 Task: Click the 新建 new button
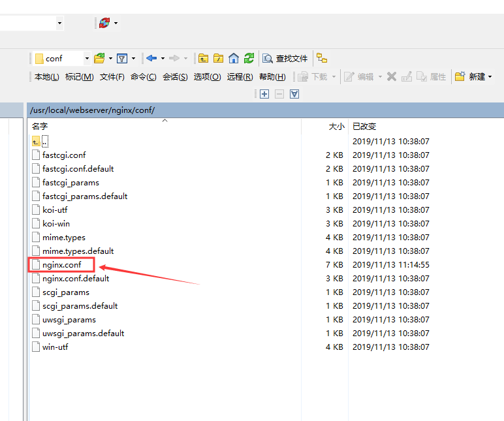click(x=470, y=77)
